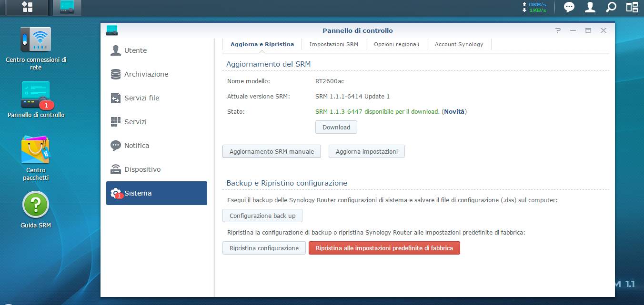Click the control panel taskbar button

tap(67, 7)
